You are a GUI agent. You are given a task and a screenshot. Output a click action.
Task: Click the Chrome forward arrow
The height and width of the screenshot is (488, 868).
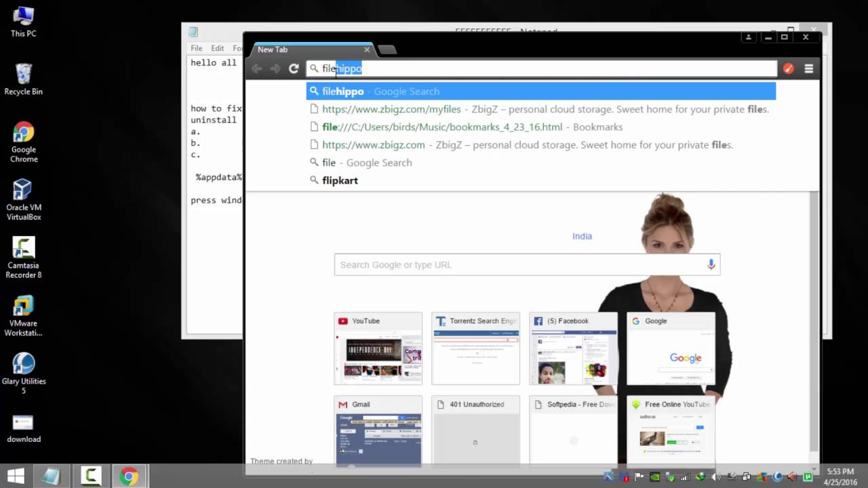pos(275,68)
